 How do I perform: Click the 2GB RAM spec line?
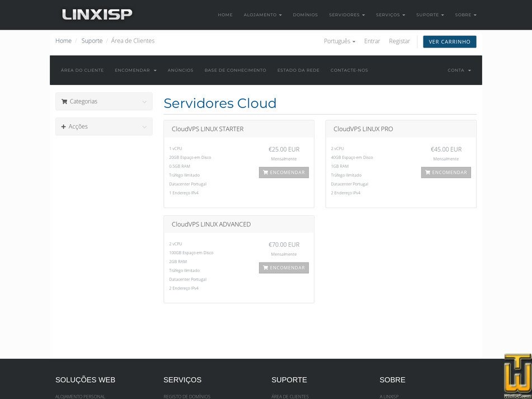click(178, 261)
